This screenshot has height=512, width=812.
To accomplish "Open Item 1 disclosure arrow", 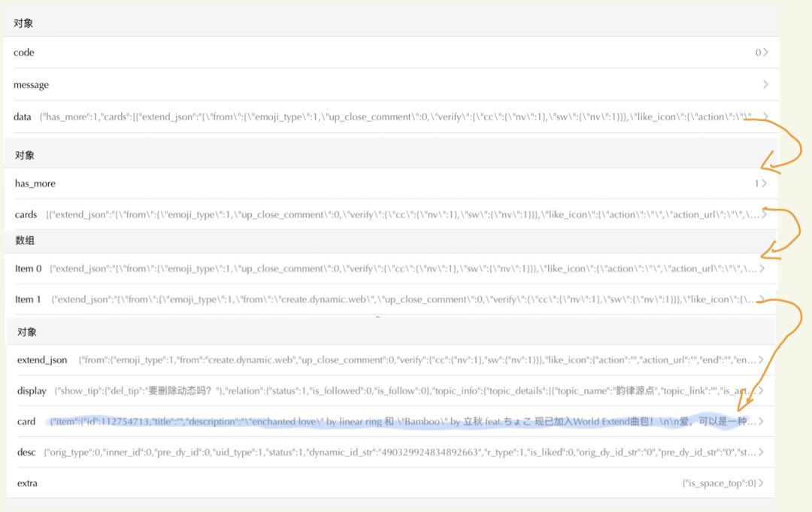I will pyautogui.click(x=762, y=299).
